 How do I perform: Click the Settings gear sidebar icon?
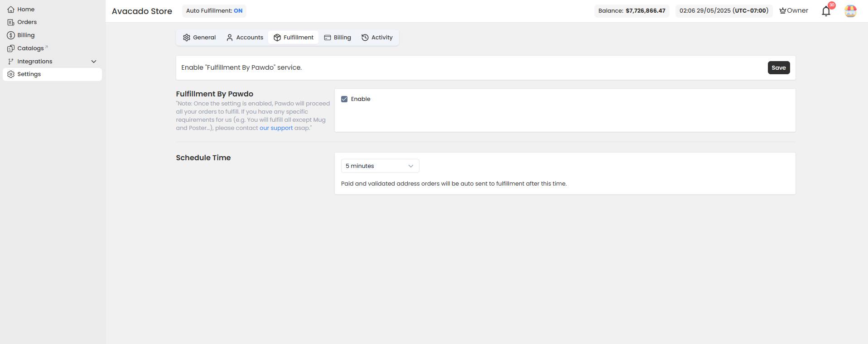[11, 74]
